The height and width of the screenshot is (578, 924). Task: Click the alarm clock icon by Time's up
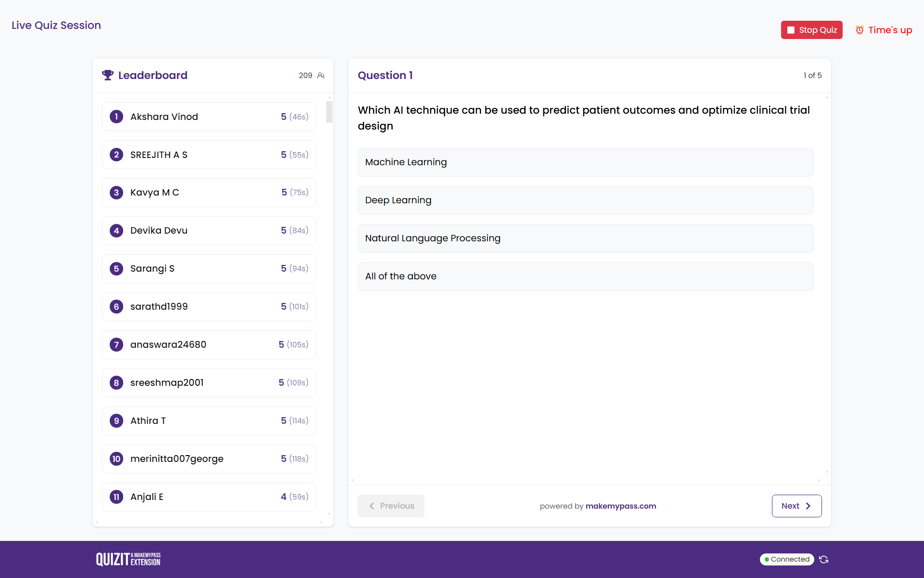(860, 30)
